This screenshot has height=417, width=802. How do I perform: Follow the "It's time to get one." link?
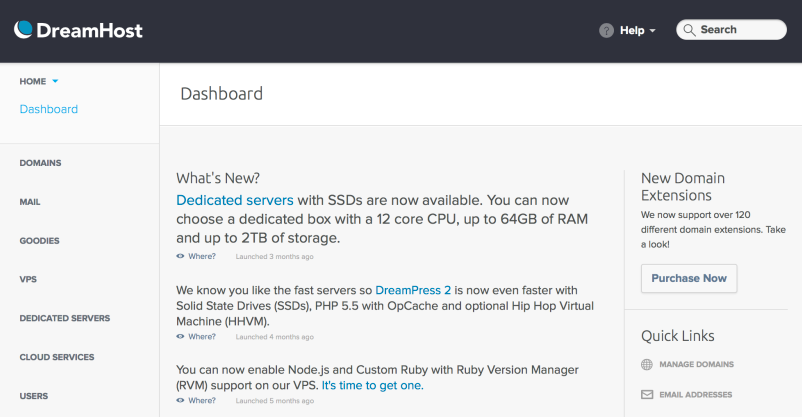(372, 385)
